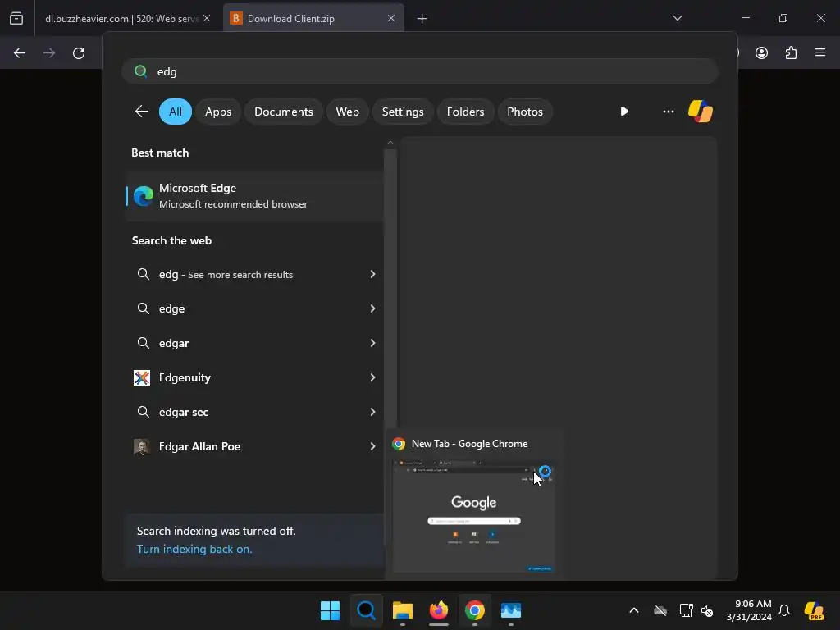
Task: Click Turn indexing back on link
Action: tap(194, 549)
